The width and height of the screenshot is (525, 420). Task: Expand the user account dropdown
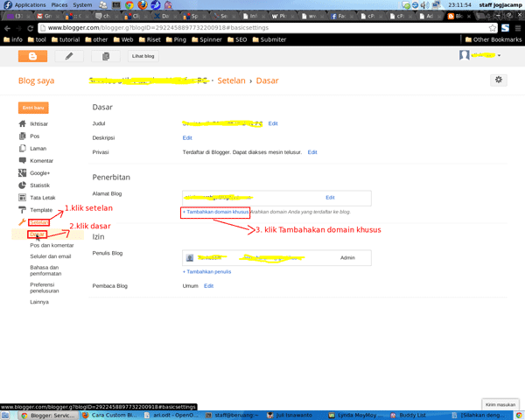click(481, 55)
